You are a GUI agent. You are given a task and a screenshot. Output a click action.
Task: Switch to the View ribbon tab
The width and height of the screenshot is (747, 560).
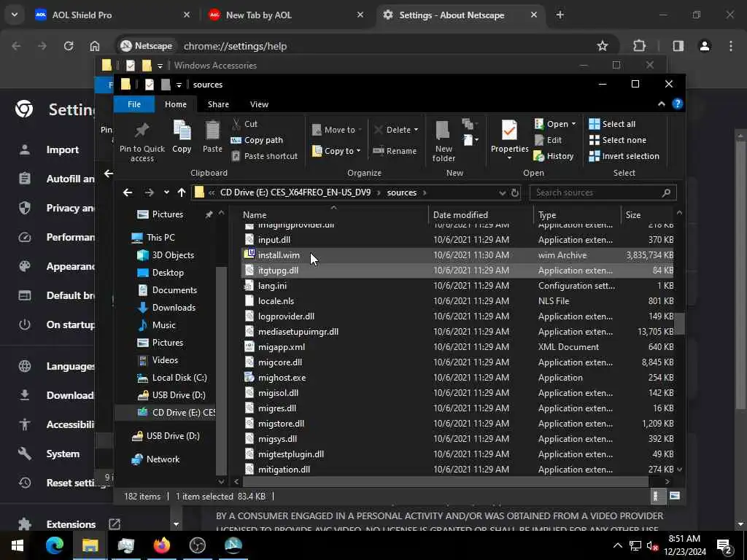coord(259,104)
